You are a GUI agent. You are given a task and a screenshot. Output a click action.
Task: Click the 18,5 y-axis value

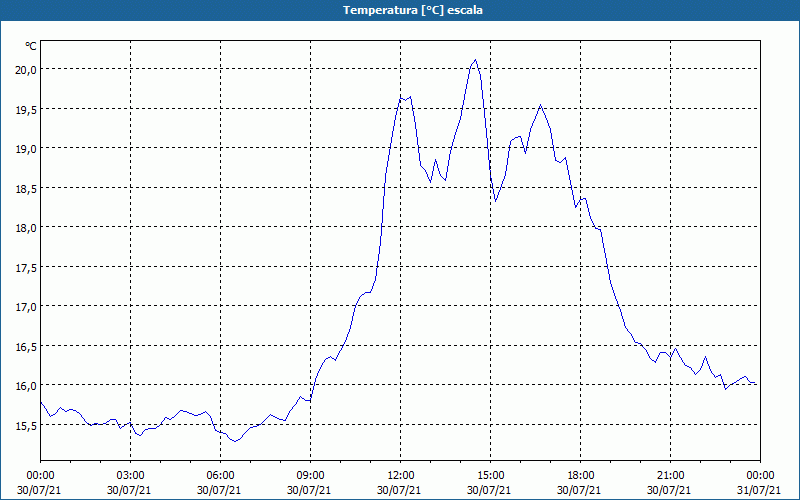pyautogui.click(x=25, y=189)
